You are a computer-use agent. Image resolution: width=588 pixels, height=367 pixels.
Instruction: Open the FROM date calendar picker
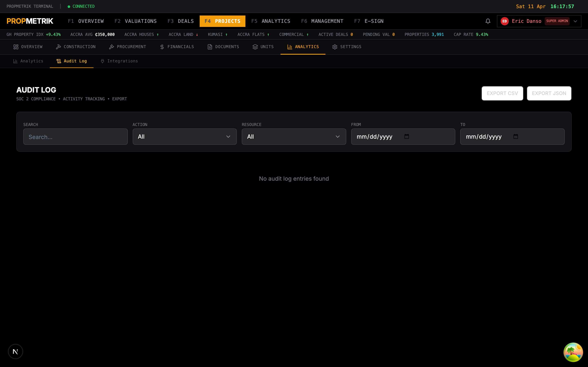coord(406,136)
